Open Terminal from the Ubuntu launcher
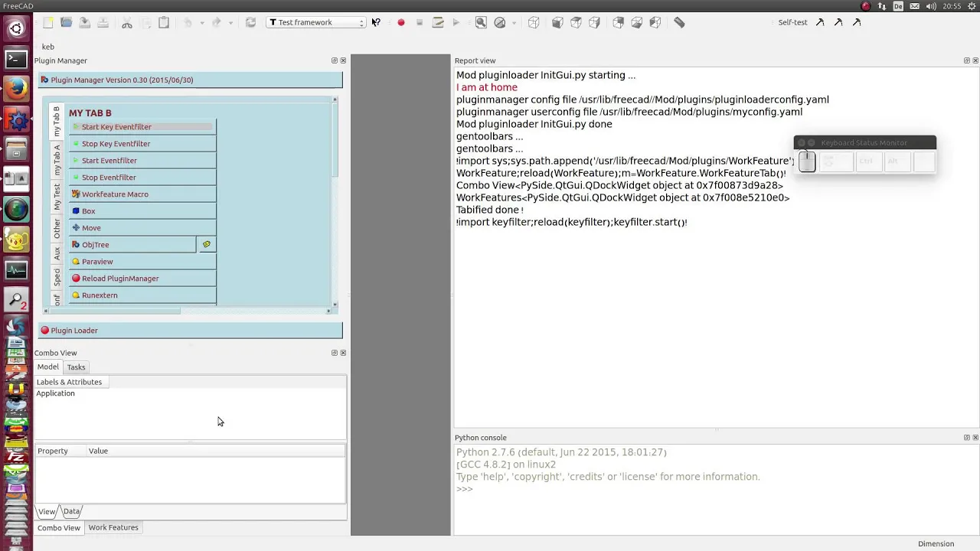The width and height of the screenshot is (980, 551). click(16, 59)
